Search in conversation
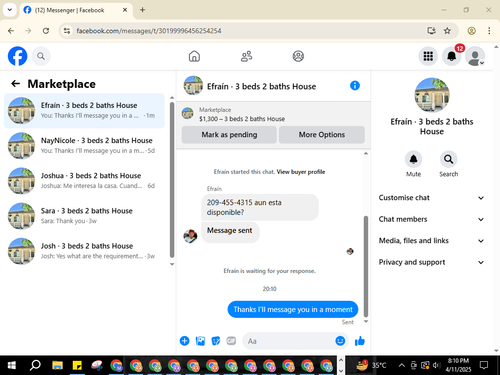 (x=448, y=159)
